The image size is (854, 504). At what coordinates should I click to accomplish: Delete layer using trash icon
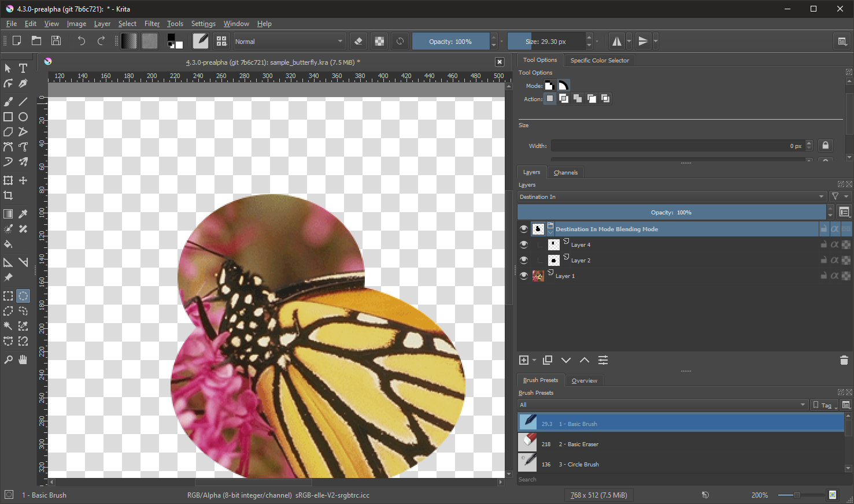[x=844, y=360]
